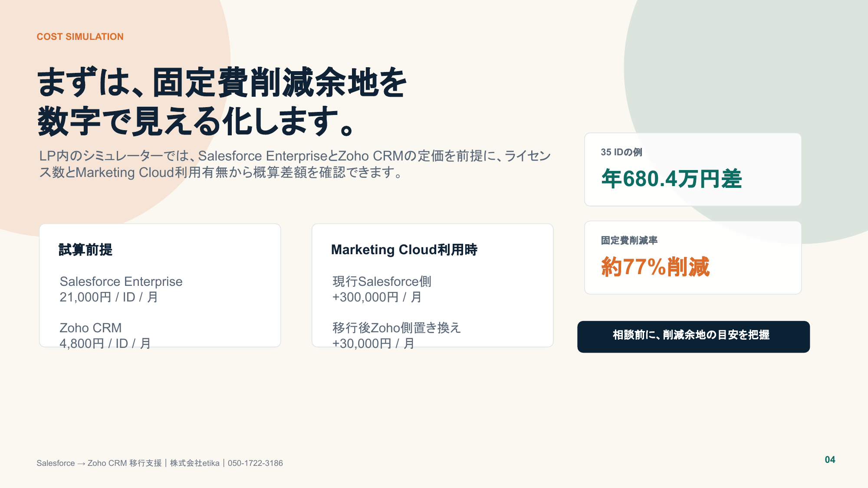
Task: Click the headline line 数字で見える化します。
Action: tap(196, 121)
